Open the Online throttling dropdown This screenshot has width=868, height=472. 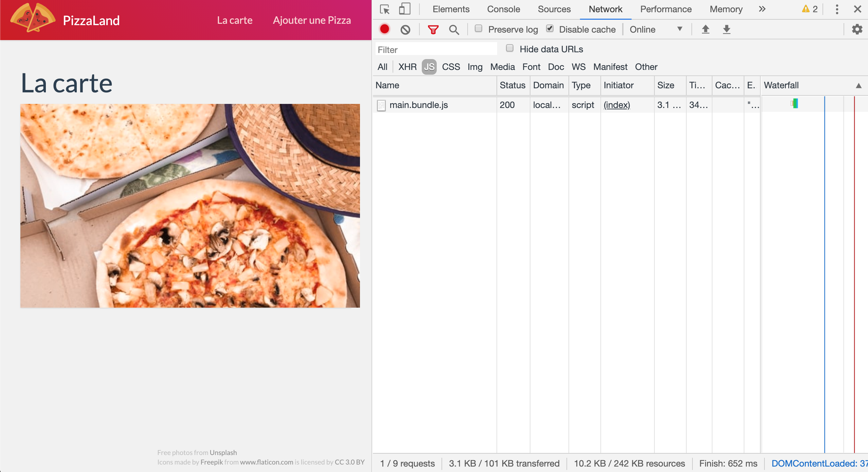[x=656, y=30]
